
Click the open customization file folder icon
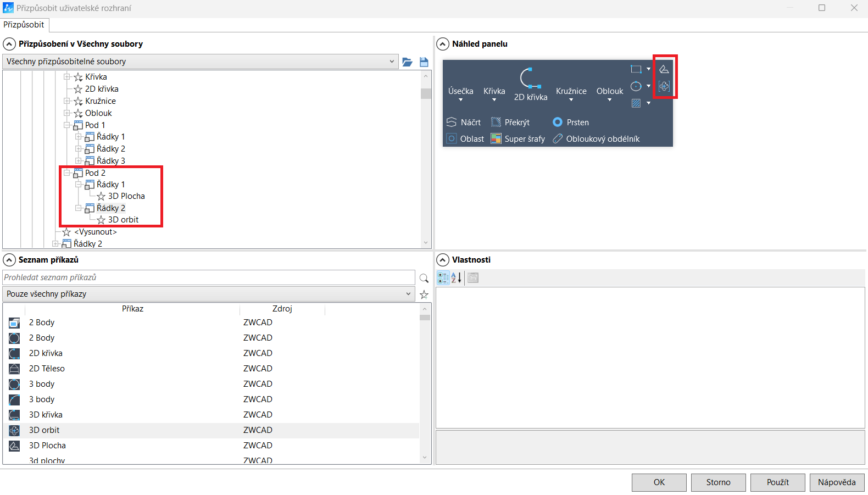[407, 62]
